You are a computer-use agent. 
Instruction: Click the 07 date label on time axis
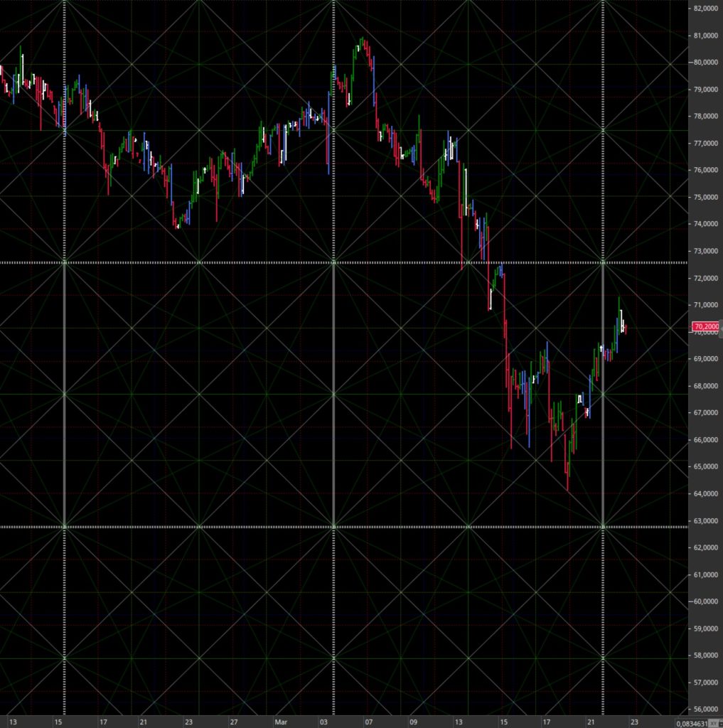pos(369,722)
